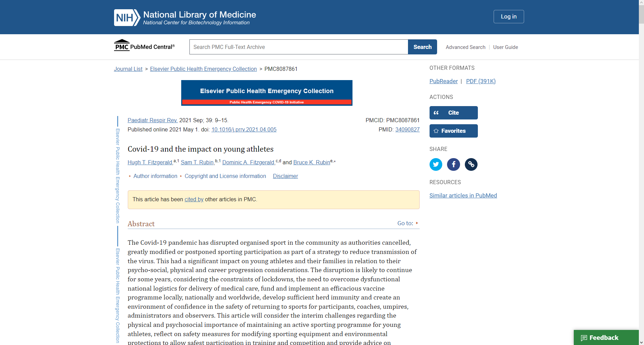Click the Cite button
Screen dimensions: 644x345
click(x=453, y=113)
